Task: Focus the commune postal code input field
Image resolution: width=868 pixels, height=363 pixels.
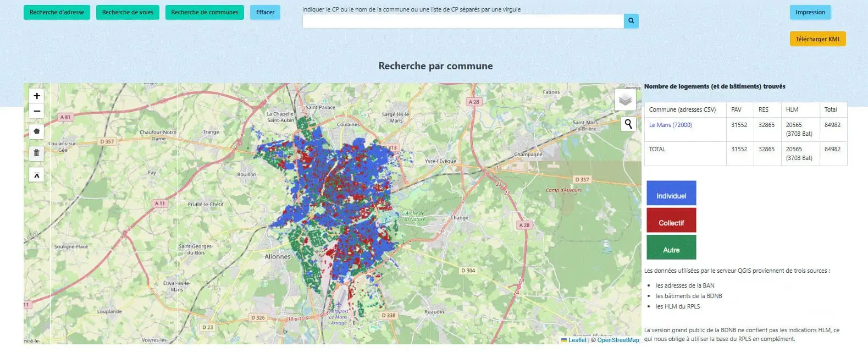Action: pos(463,21)
